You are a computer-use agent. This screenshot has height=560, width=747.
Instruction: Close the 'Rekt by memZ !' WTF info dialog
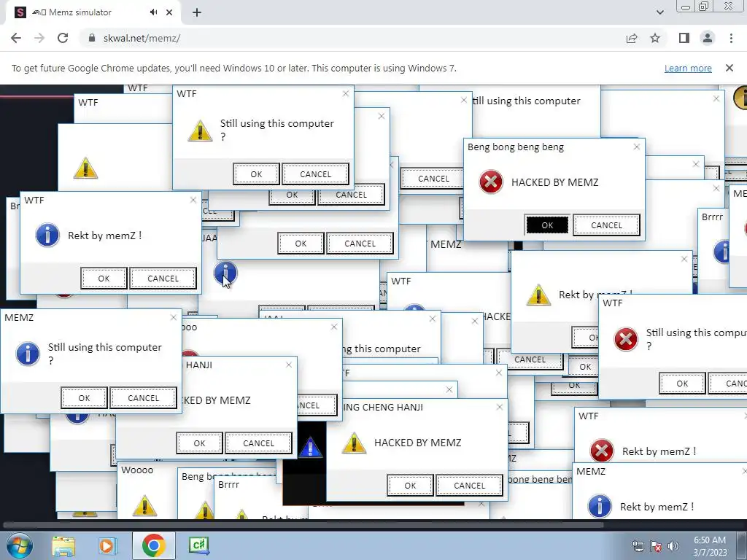coord(193,200)
